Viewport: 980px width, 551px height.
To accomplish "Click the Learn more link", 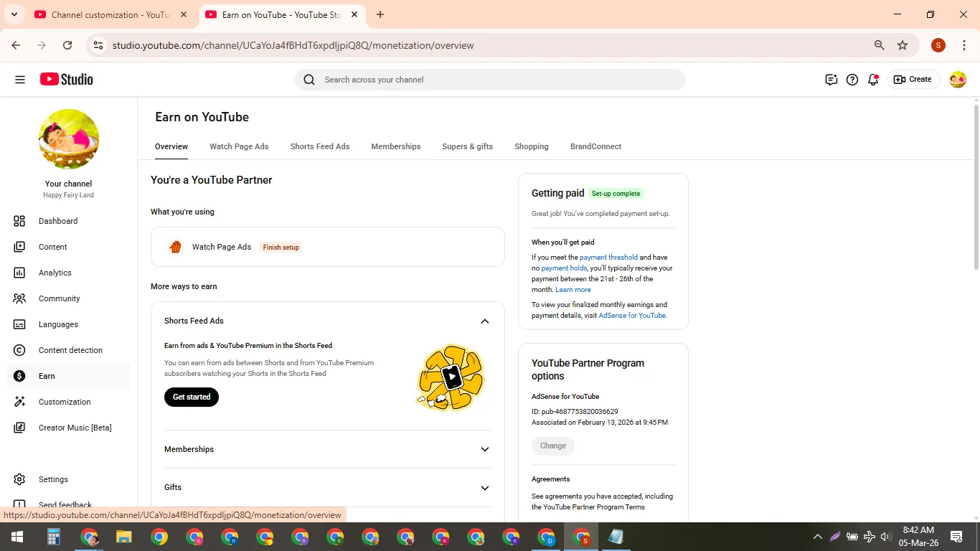I will (x=573, y=290).
